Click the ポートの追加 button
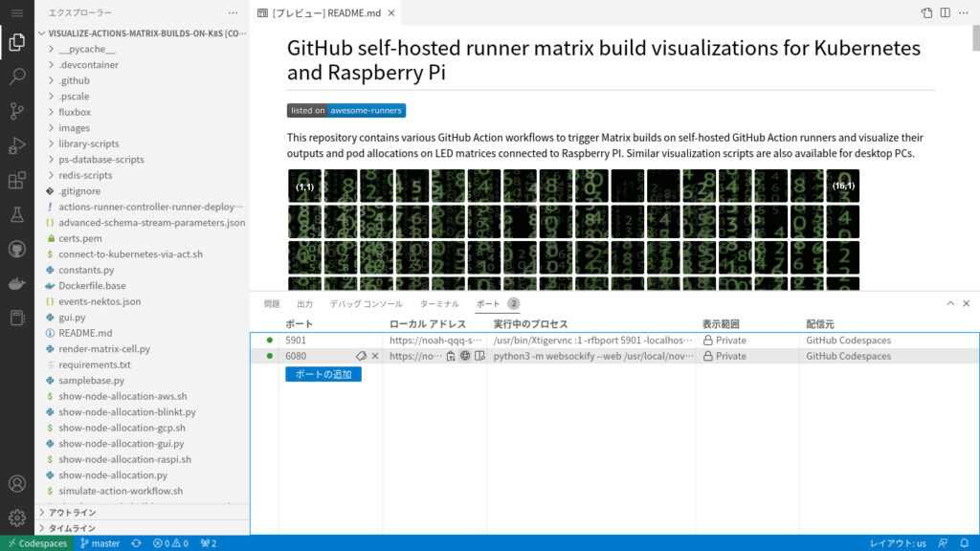The image size is (980, 551). pyautogui.click(x=323, y=374)
